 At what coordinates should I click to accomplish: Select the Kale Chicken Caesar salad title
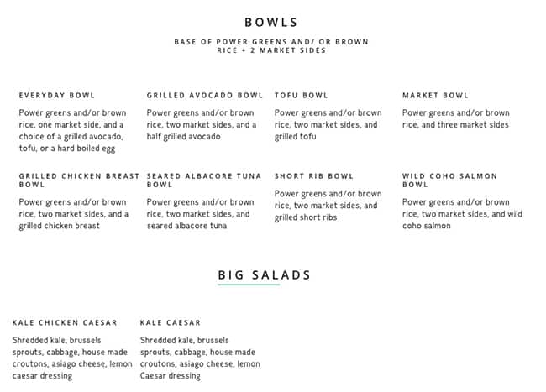[x=65, y=322]
